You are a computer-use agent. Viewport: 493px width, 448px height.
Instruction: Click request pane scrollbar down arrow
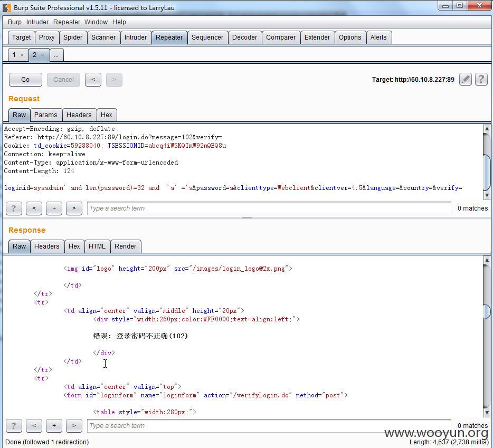point(487,195)
